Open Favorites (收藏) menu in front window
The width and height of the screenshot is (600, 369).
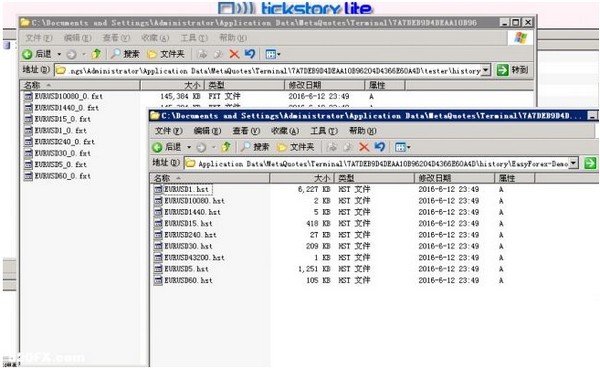pos(285,131)
